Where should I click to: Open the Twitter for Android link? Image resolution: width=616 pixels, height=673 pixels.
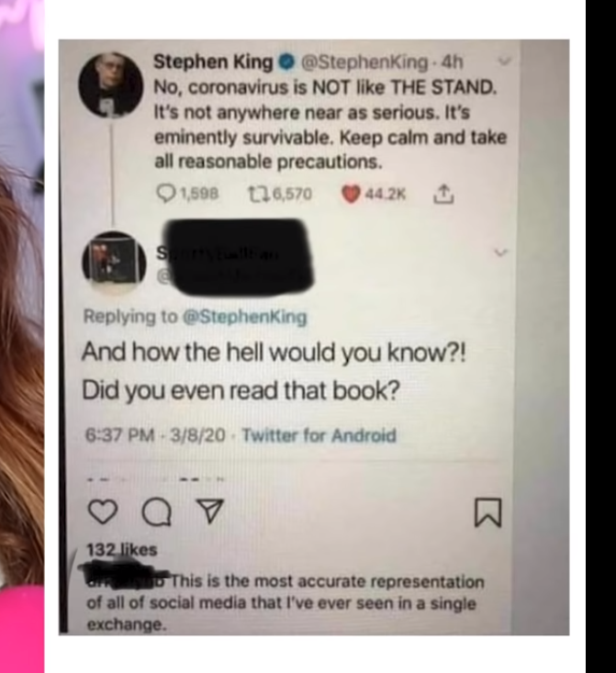(319, 435)
